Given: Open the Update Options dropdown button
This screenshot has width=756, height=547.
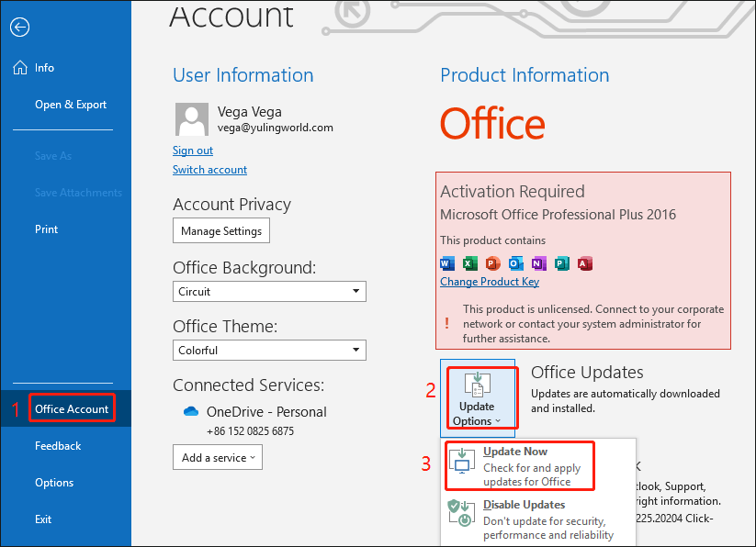Looking at the screenshot, I should (478, 398).
